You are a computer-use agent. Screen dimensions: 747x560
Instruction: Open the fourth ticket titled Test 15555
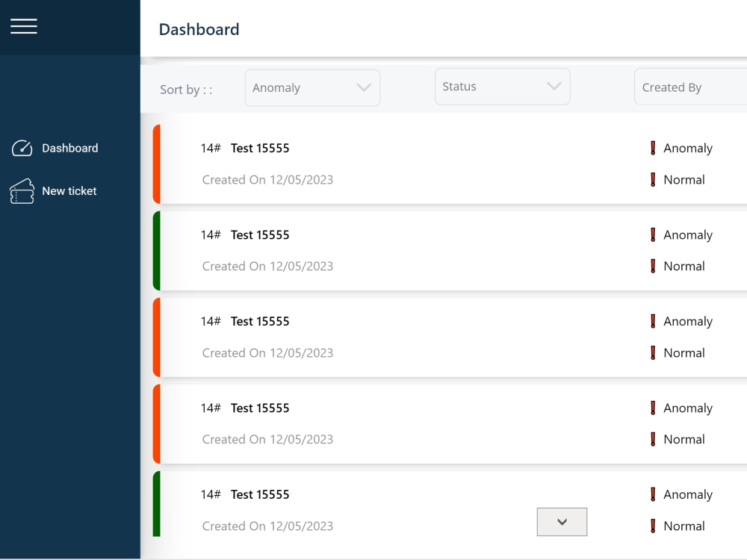click(260, 408)
